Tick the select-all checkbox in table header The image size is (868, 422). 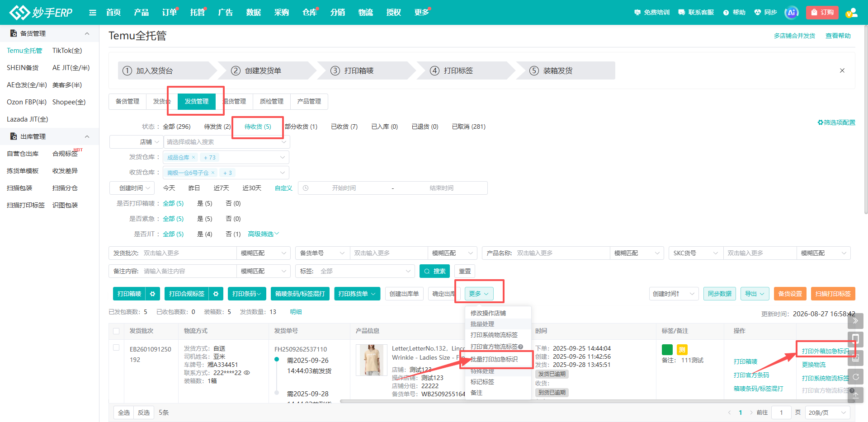point(116,331)
